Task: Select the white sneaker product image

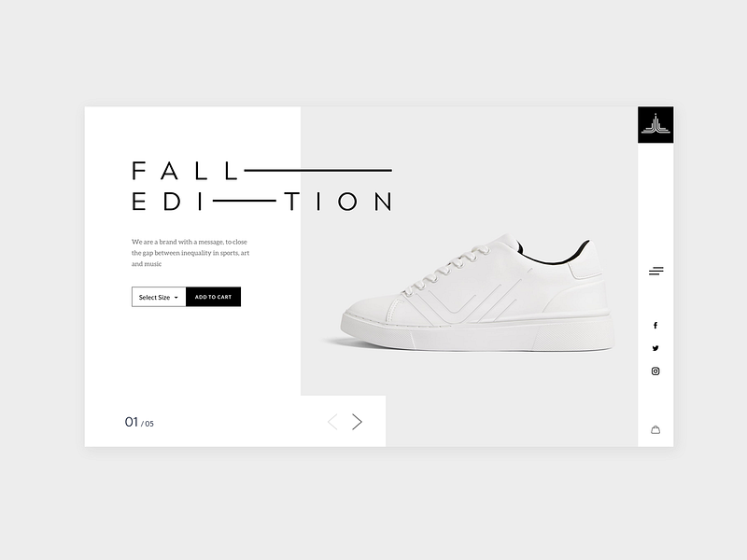Action: (x=476, y=299)
